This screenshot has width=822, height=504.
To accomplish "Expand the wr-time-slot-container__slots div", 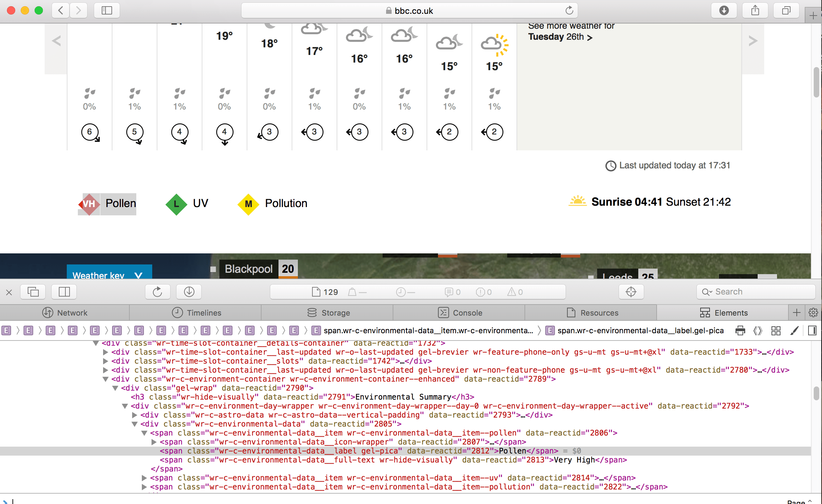I will click(105, 361).
